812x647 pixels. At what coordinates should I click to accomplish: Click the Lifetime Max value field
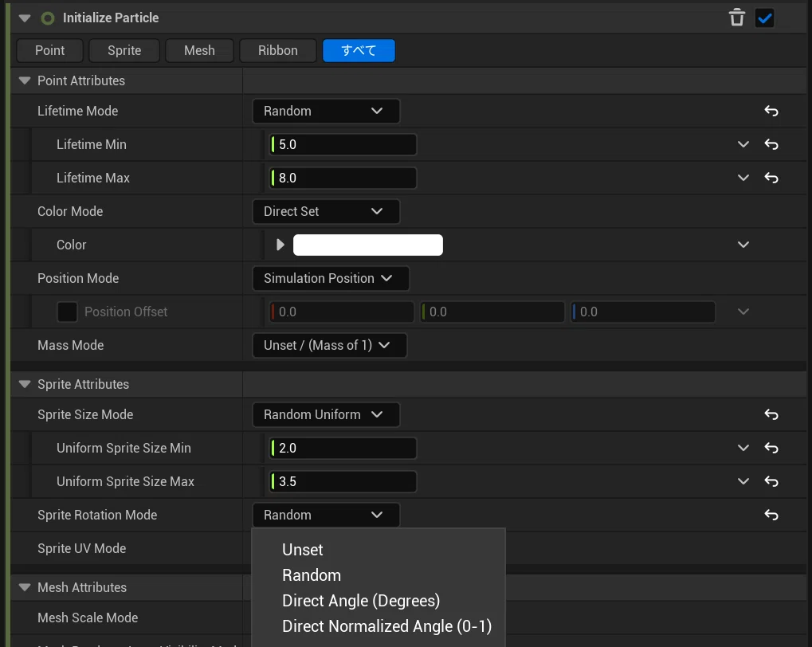343,178
